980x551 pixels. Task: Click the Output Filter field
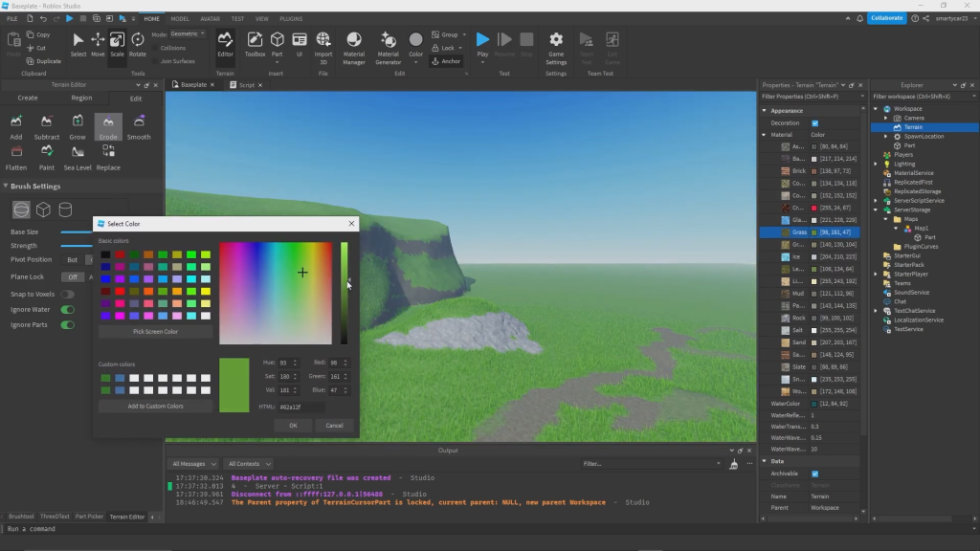click(x=652, y=464)
